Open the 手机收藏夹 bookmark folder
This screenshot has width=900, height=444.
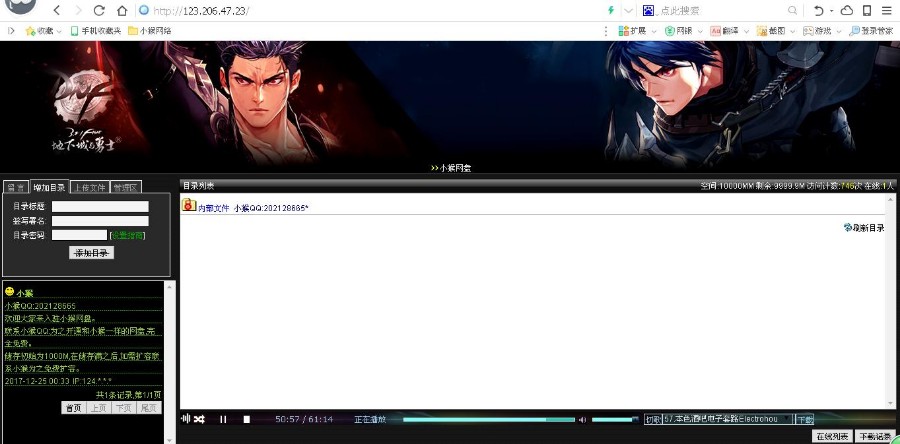tap(95, 31)
